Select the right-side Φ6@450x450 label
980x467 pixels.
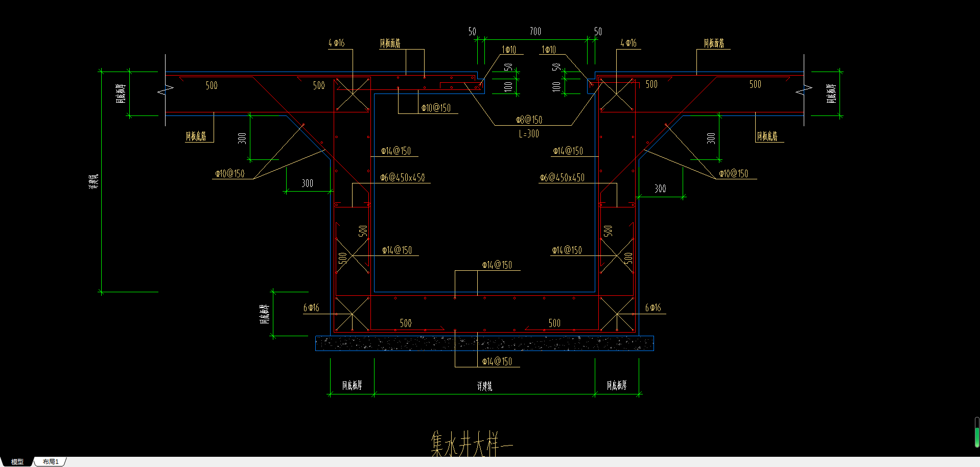[x=562, y=177]
